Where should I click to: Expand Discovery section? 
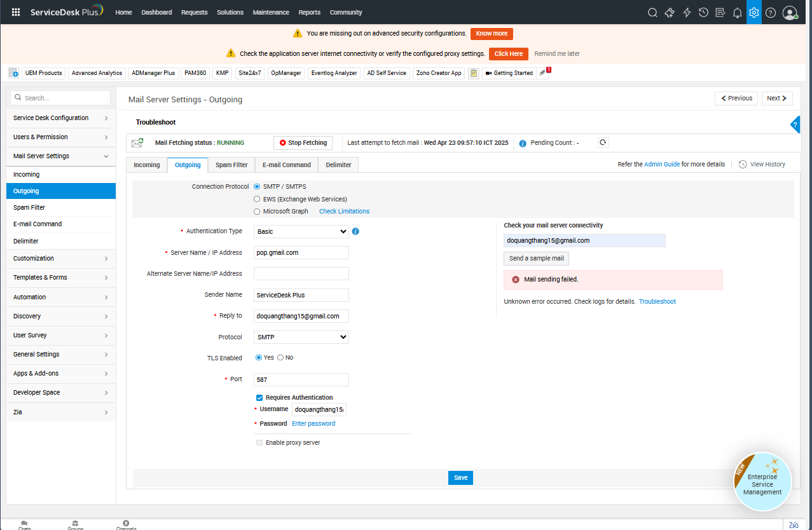(x=61, y=316)
